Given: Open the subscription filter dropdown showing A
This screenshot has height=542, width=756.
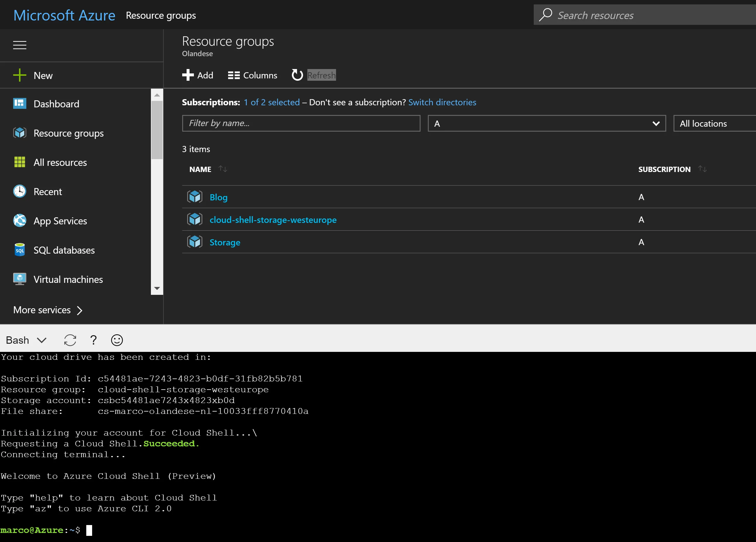Looking at the screenshot, I should 547,123.
